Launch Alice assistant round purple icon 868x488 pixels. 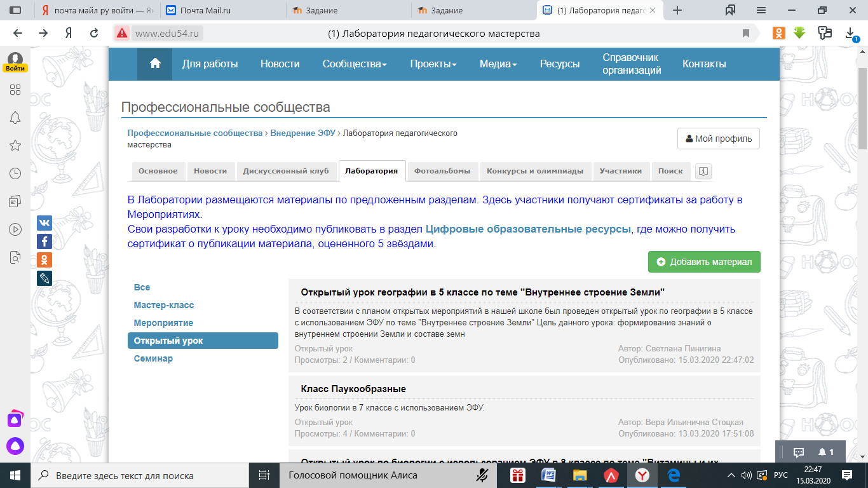(x=15, y=446)
